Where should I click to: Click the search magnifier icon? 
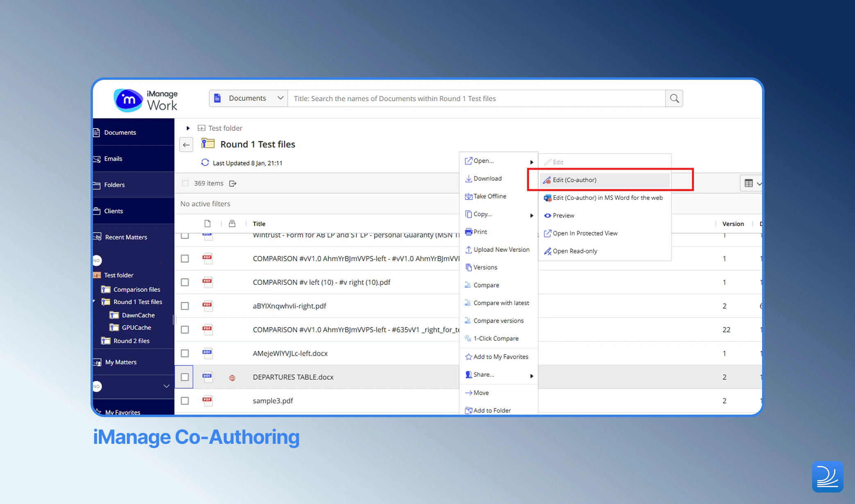[674, 99]
